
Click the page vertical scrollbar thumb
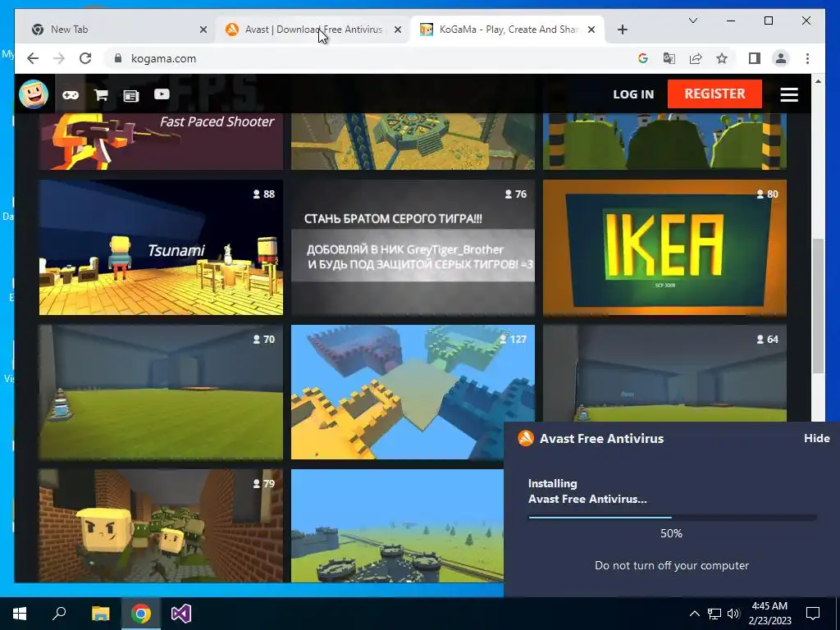click(x=818, y=305)
